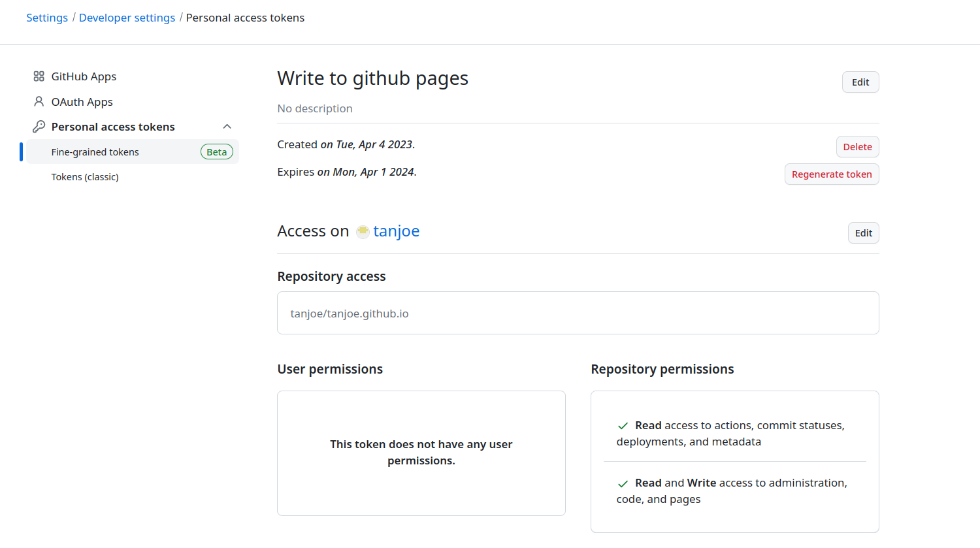Click the Read and Write checkmark icon
The width and height of the screenshot is (980, 548).
(623, 483)
